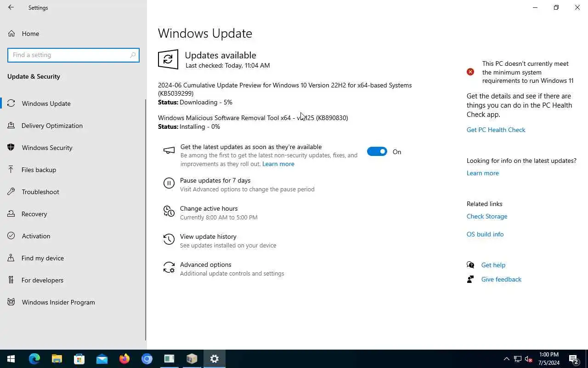This screenshot has width=588, height=368.
Task: Click the taskbar clock showing 1:00 PM
Action: pos(549,359)
